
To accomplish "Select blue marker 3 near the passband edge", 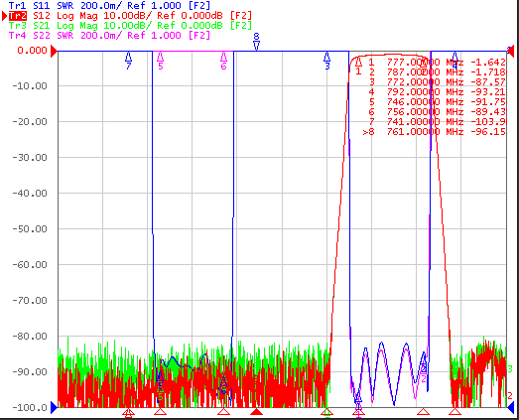I will 327,61.
